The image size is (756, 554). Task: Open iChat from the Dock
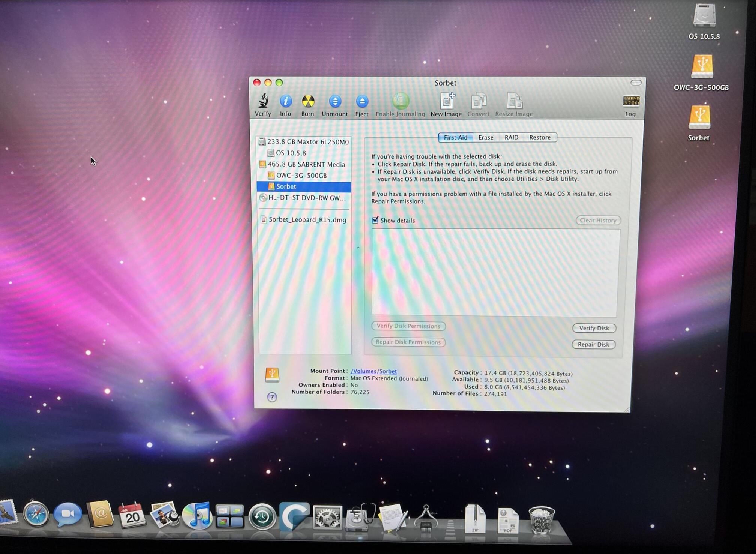coord(68,514)
